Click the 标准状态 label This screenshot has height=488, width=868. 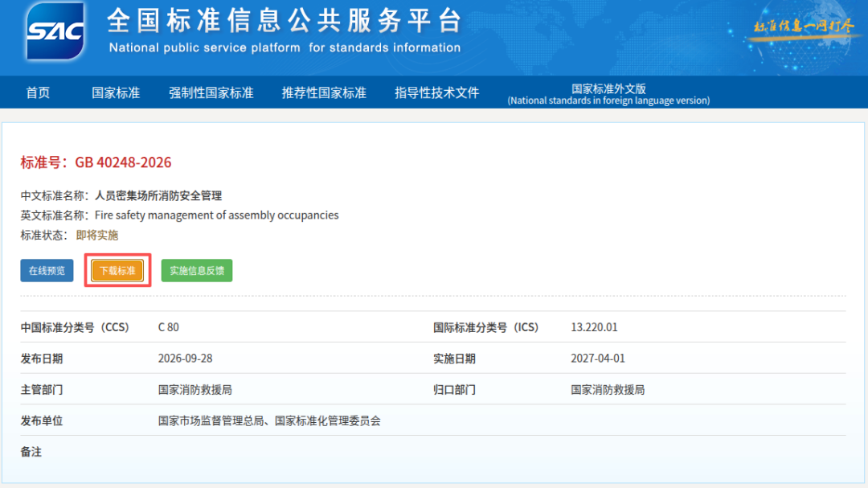(43, 236)
